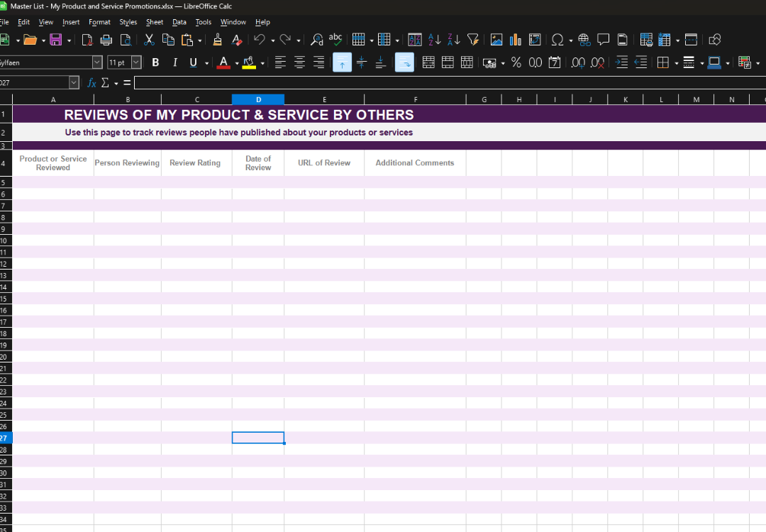Open the Insert menu
The height and width of the screenshot is (532, 766).
71,22
